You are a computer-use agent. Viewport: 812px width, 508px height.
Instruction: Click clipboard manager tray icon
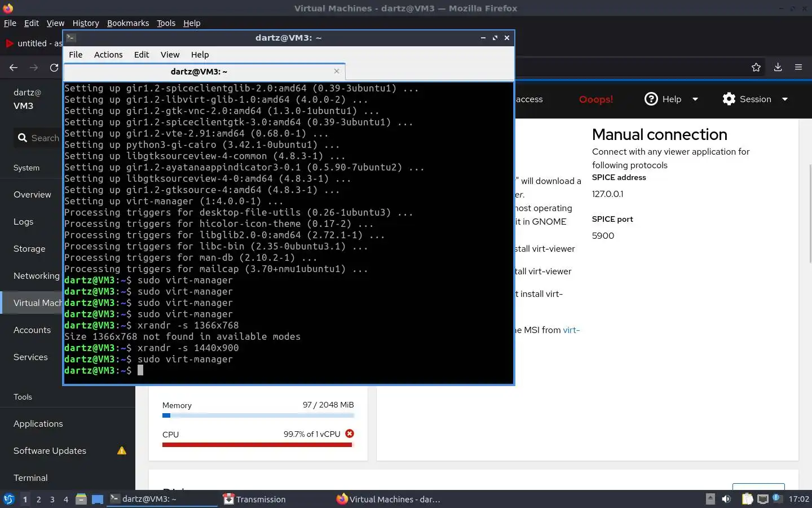747,499
